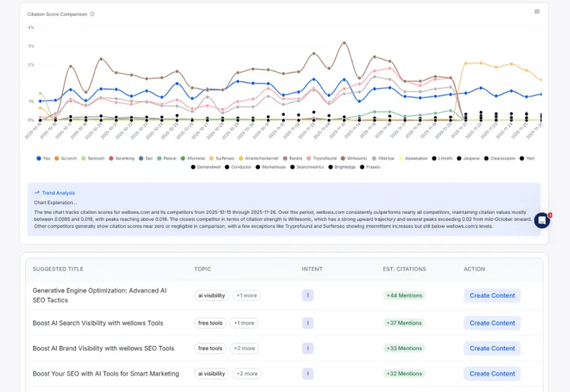
Task: Click the Trend Analysis arrow icon
Action: point(36,192)
